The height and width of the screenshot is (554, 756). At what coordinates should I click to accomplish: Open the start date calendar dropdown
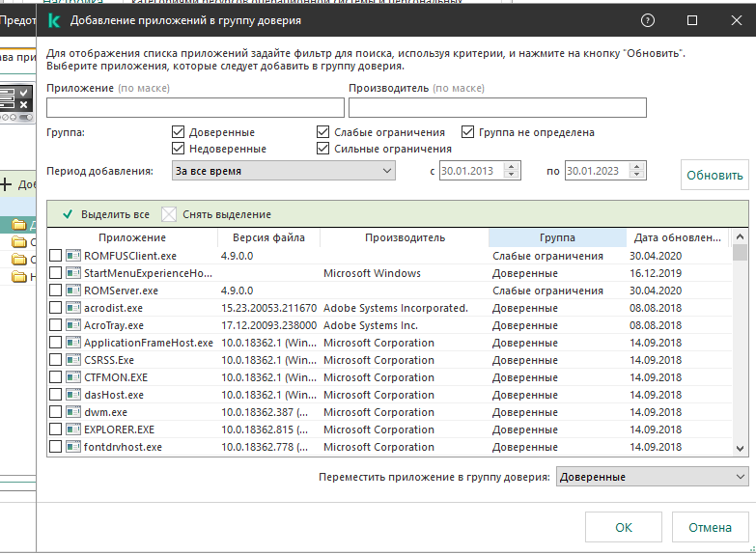[513, 171]
